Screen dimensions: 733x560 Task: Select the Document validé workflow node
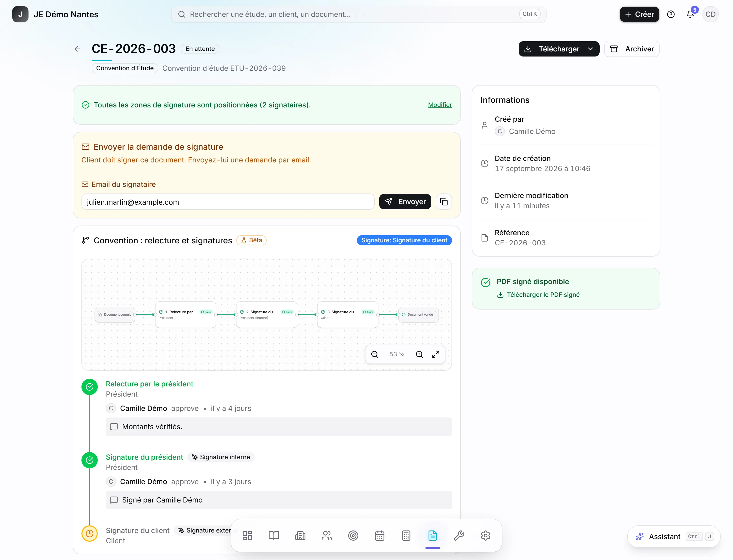418,315
